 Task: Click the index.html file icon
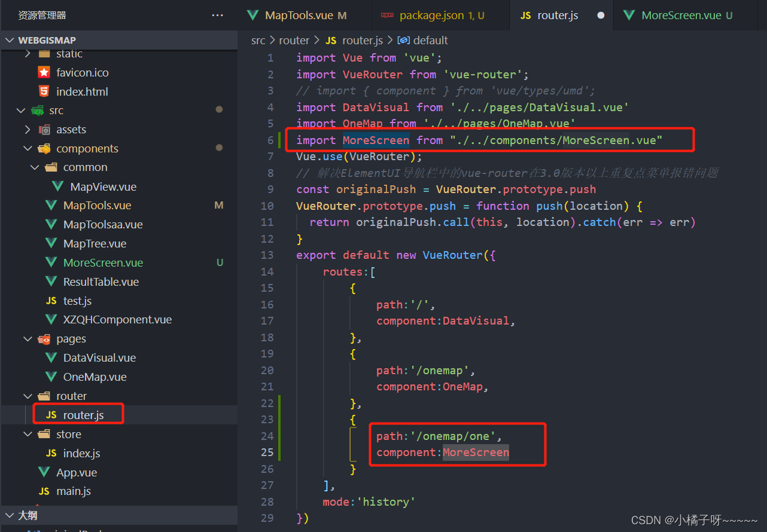coord(42,91)
